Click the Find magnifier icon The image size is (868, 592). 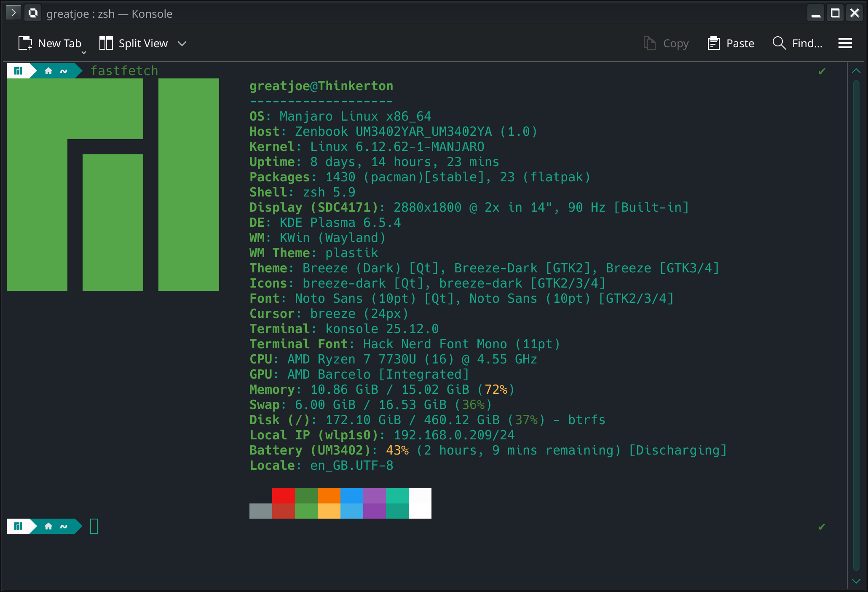[x=779, y=43]
